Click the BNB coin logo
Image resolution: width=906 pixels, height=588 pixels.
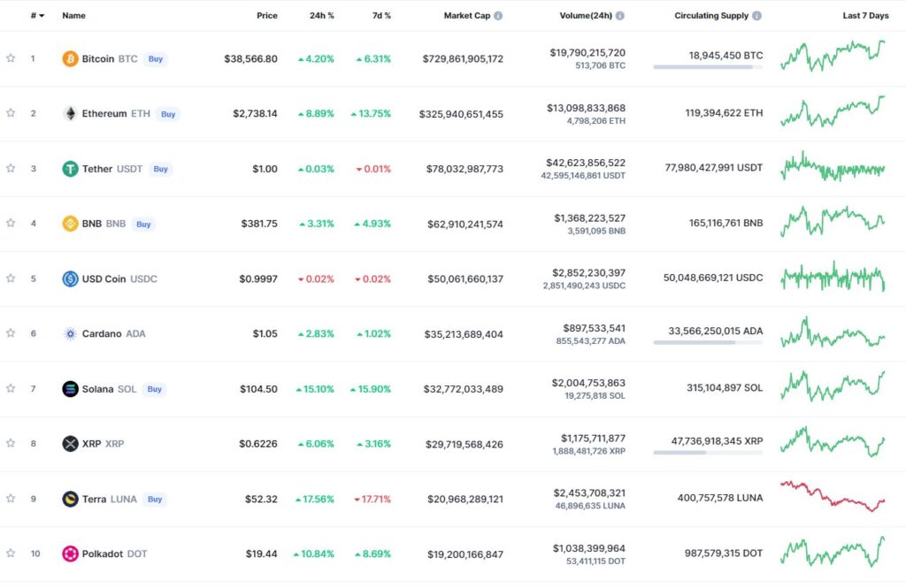(x=70, y=224)
